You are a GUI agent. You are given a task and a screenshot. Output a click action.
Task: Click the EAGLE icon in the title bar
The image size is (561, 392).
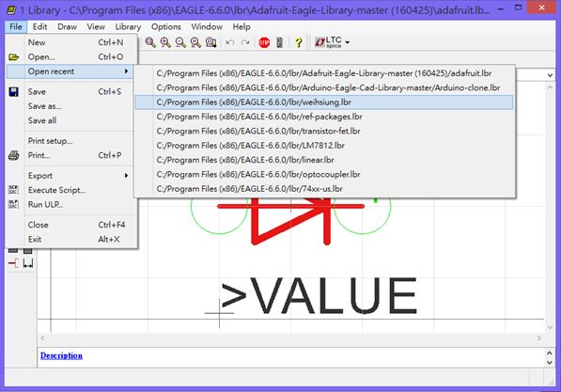[11, 9]
